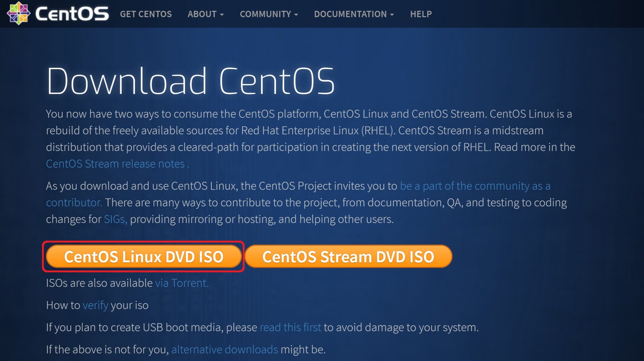Open the CentOS Stream release notes link
This screenshot has width=644, height=361.
pyautogui.click(x=115, y=163)
